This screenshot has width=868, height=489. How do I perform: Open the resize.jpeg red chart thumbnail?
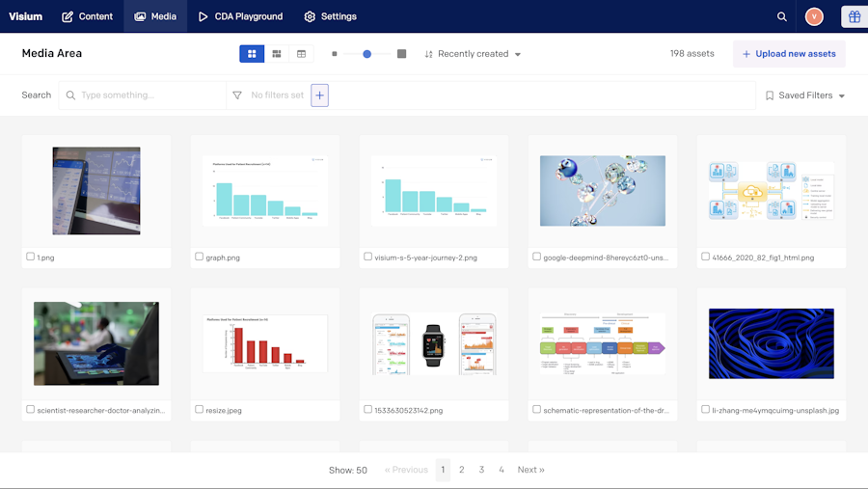click(x=265, y=344)
